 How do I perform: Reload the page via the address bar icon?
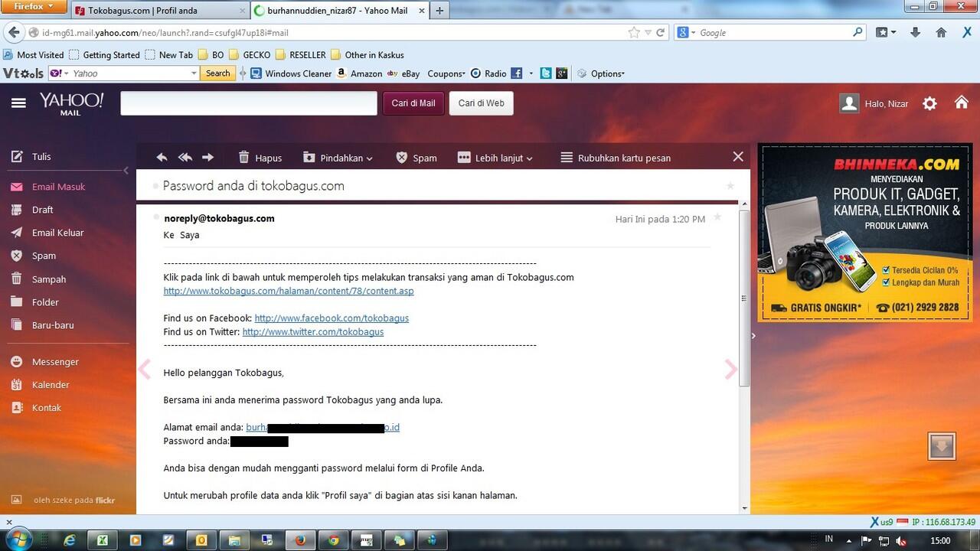point(661,33)
